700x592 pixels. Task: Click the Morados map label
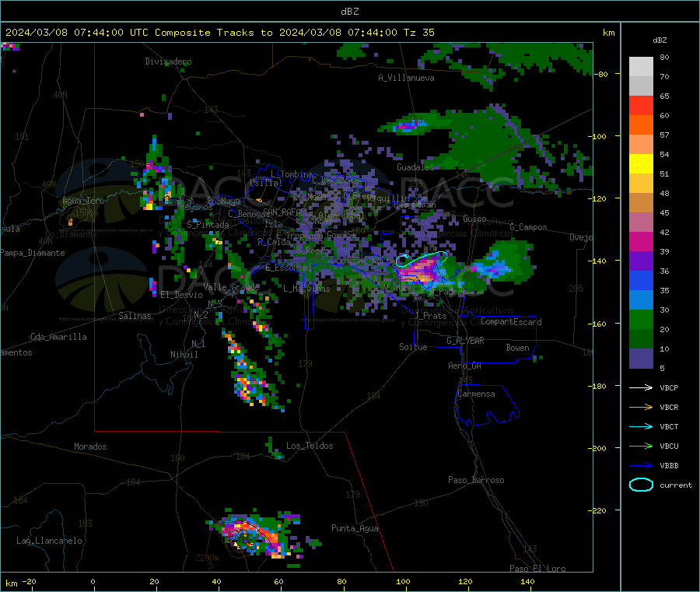coord(90,447)
